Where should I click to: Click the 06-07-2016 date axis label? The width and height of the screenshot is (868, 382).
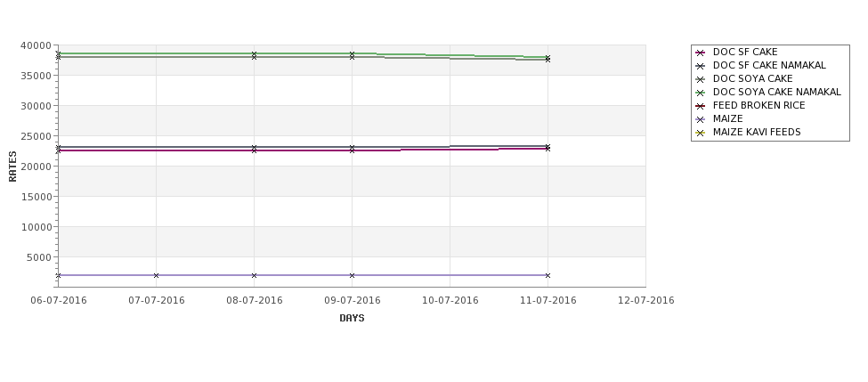click(59, 301)
